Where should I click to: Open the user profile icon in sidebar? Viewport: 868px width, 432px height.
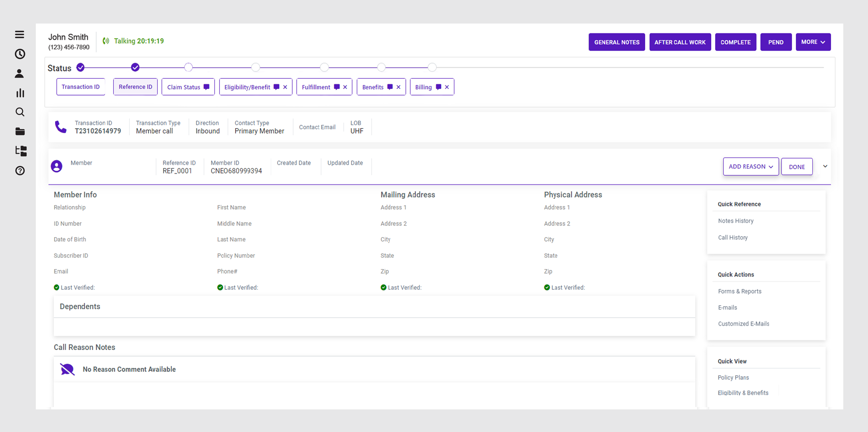tap(20, 73)
